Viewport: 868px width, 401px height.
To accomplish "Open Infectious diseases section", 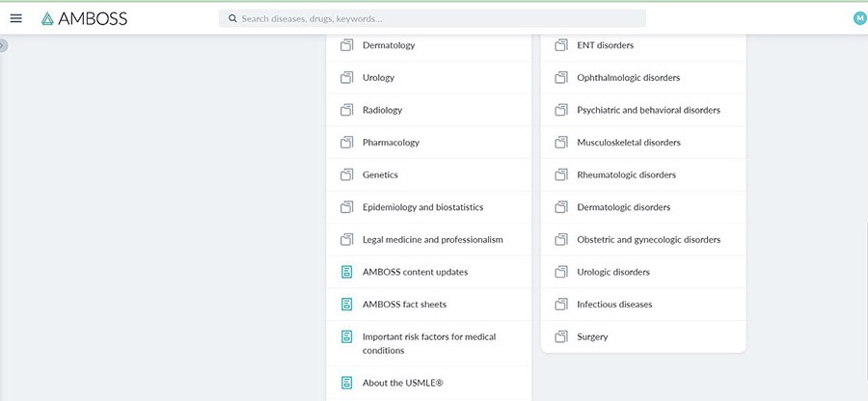I will 614,305.
